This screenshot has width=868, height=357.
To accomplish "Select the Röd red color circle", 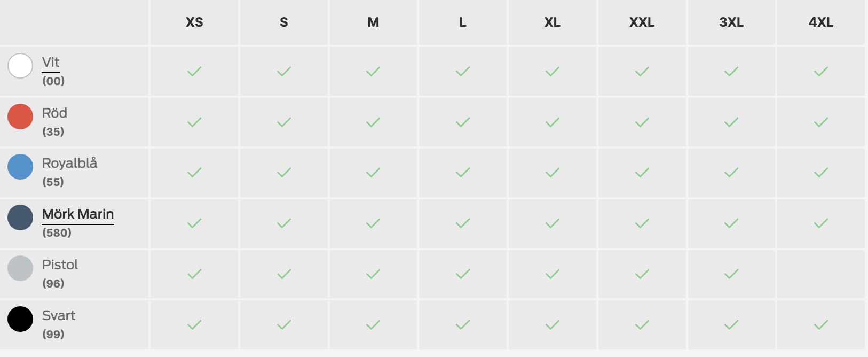I will tap(20, 117).
